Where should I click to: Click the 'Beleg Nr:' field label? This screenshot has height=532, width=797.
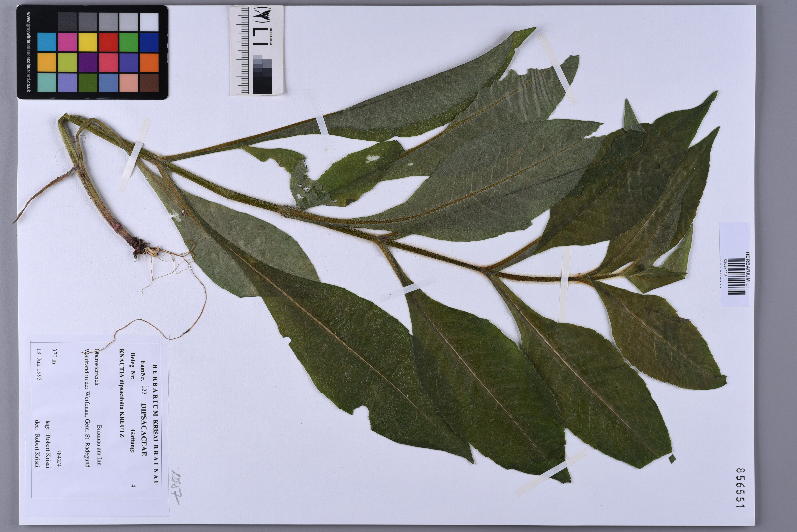[x=133, y=366]
